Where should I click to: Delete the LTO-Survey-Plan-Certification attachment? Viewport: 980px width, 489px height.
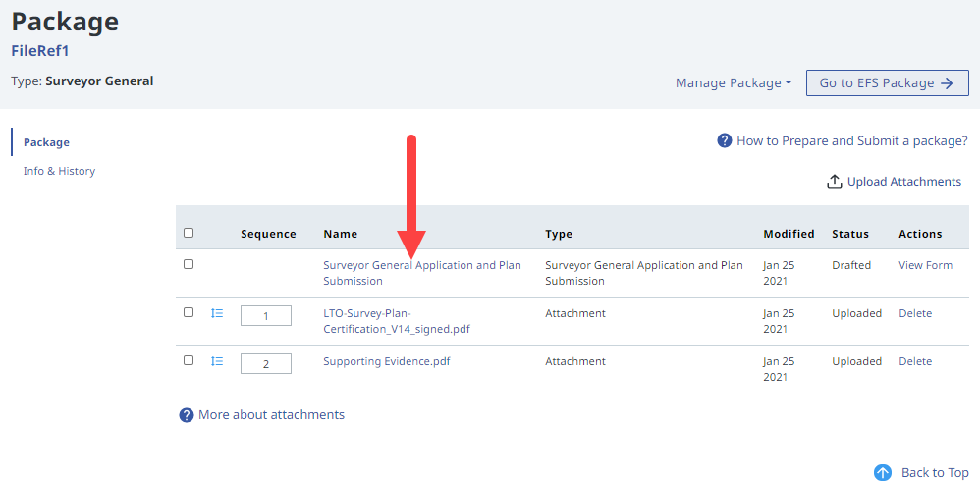[x=915, y=313]
